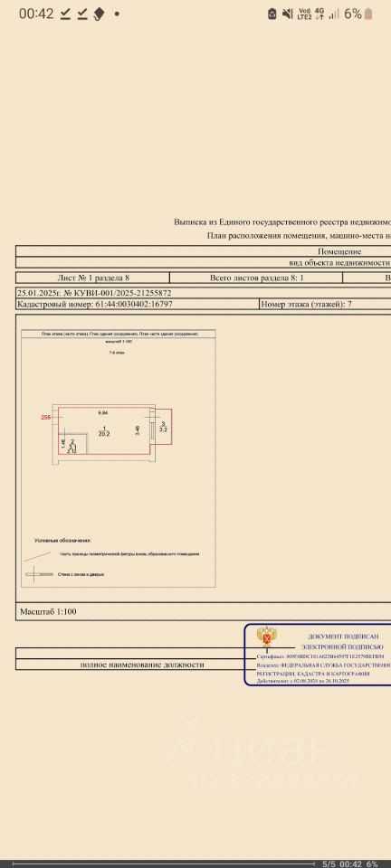
Task: Tap the notification overflow dot
Action: pos(116,14)
